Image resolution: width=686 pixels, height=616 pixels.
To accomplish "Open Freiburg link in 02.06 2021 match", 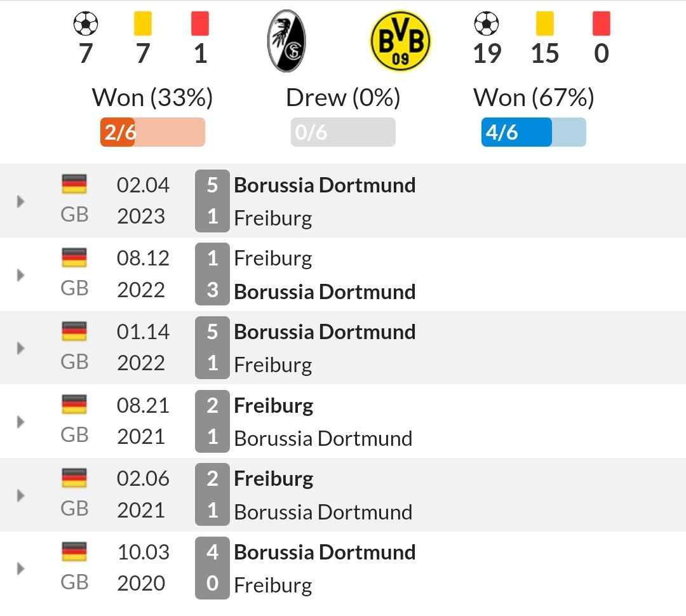I will 274,479.
